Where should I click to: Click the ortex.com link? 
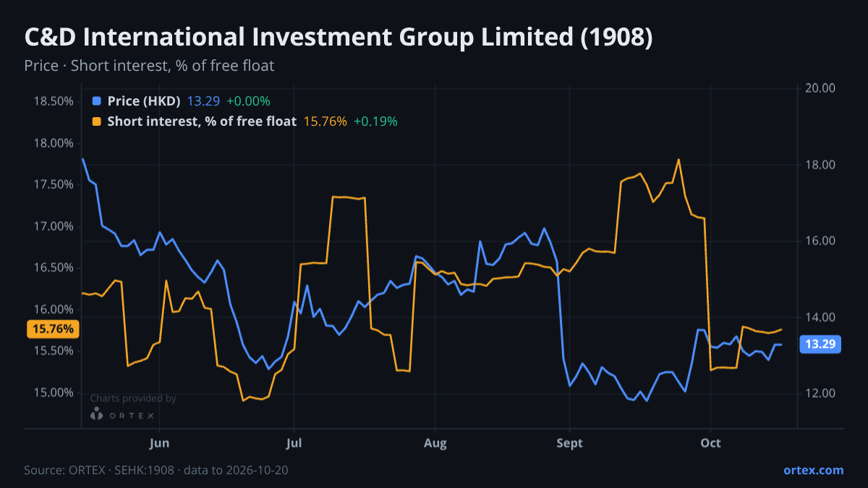814,470
